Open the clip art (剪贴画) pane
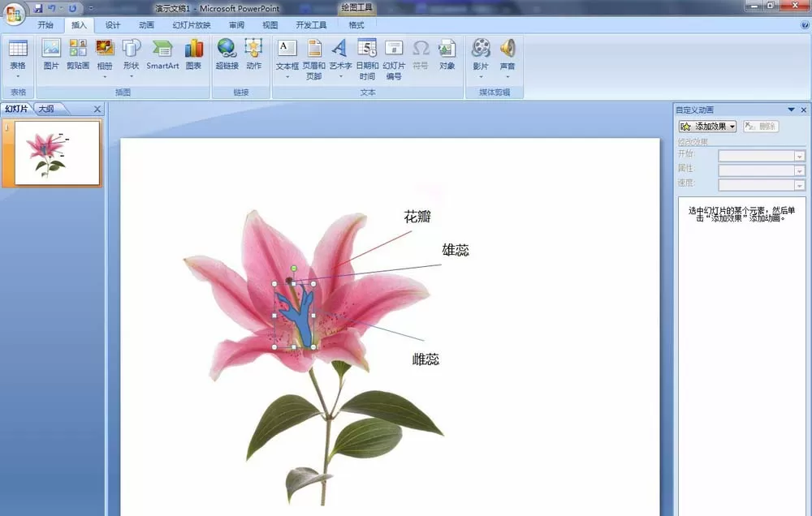 click(x=78, y=54)
